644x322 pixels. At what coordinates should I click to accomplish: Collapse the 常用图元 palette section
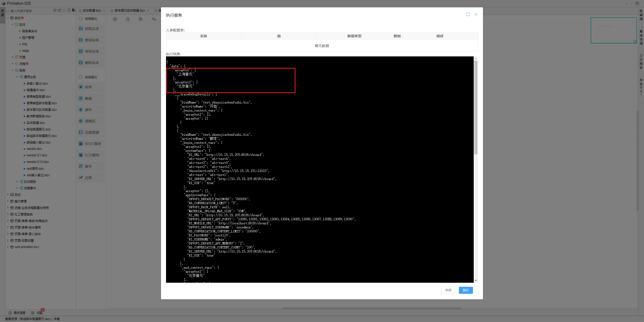click(x=81, y=19)
